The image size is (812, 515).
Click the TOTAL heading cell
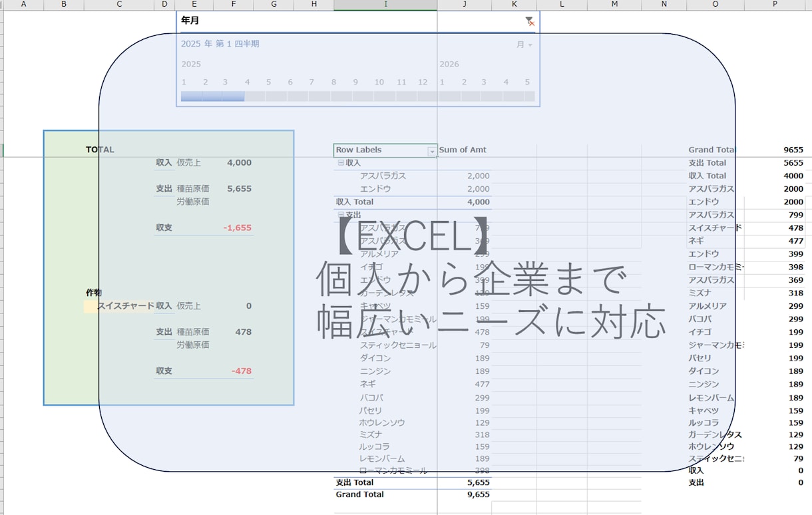tap(100, 150)
